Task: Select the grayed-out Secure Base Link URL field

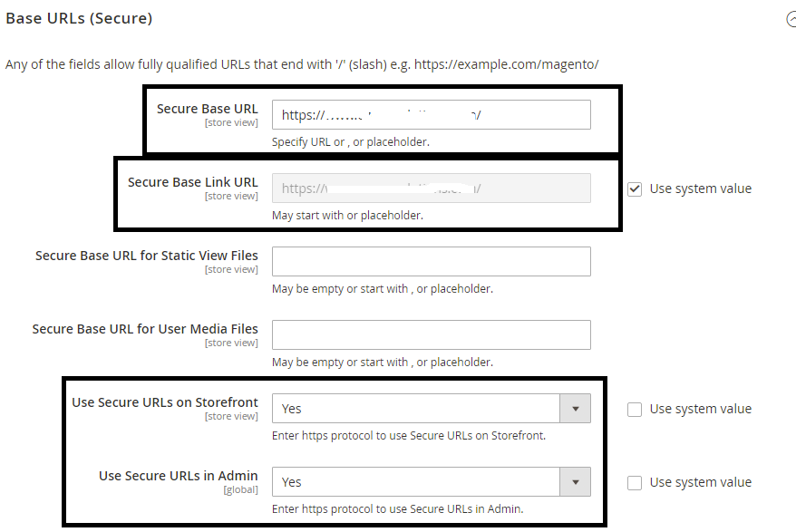Action: [431, 188]
